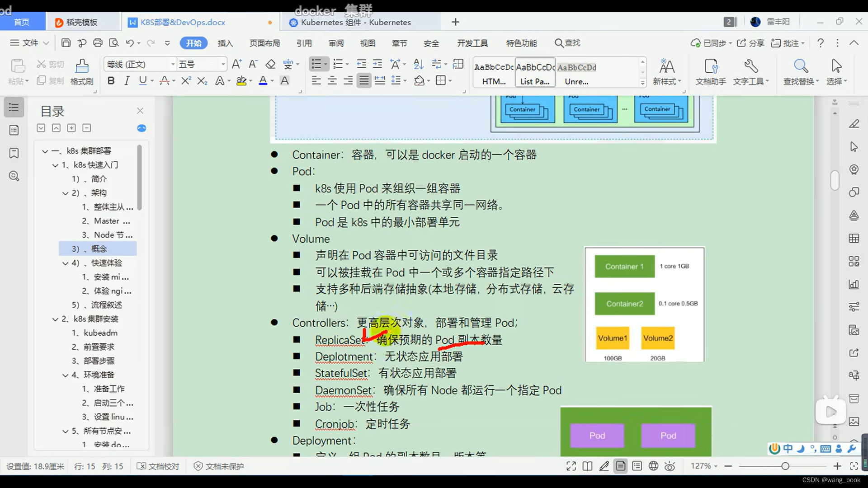Click the Save document icon
Screen dimensions: 868x488
66,43
